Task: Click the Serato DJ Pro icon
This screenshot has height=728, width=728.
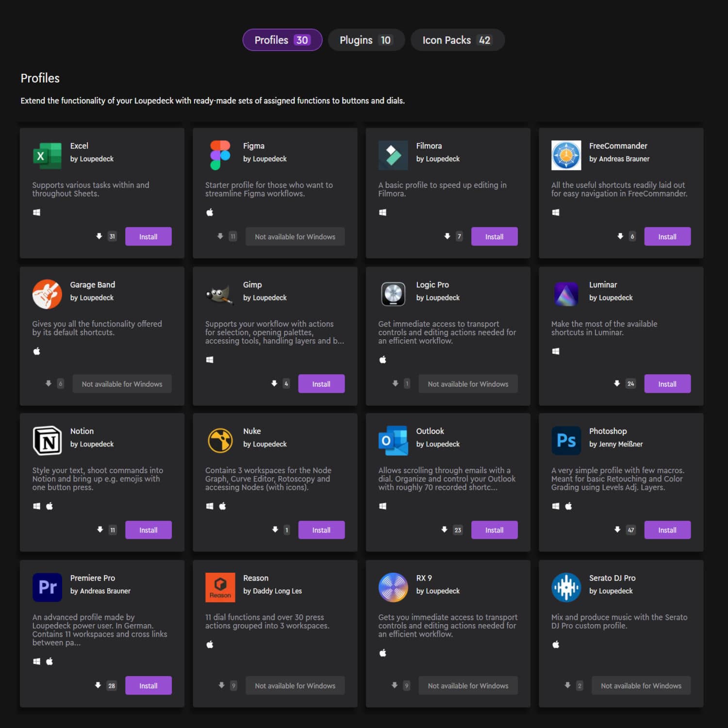Action: tap(566, 587)
